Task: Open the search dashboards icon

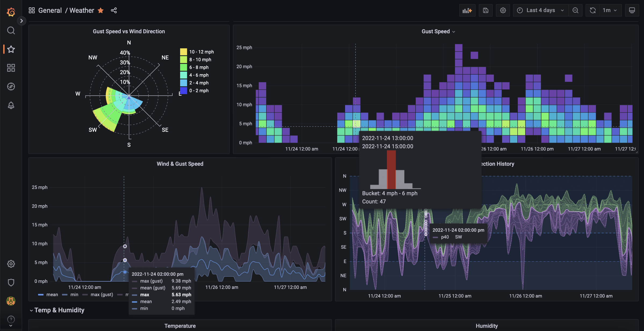Action: click(x=11, y=30)
